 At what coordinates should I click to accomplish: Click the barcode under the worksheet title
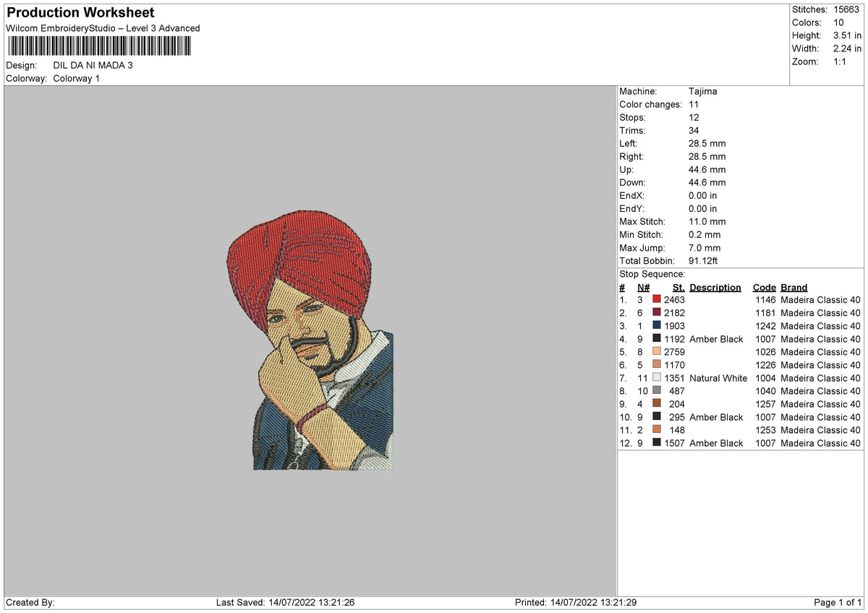coord(100,46)
